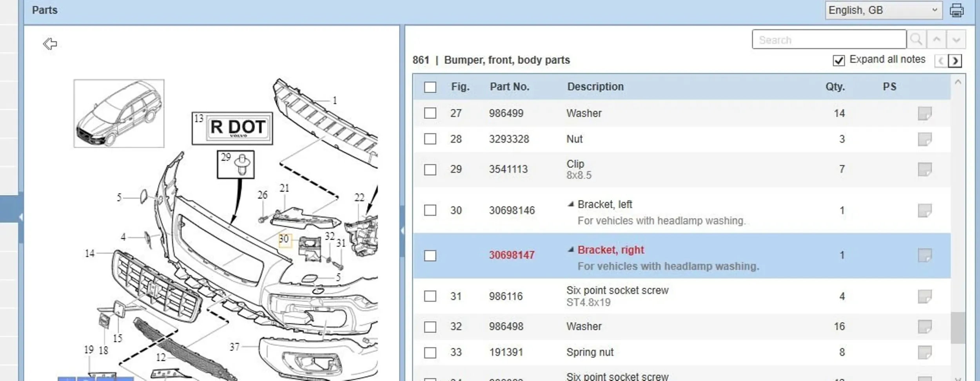Click part number 30698146
The height and width of the screenshot is (381, 980).
(512, 211)
